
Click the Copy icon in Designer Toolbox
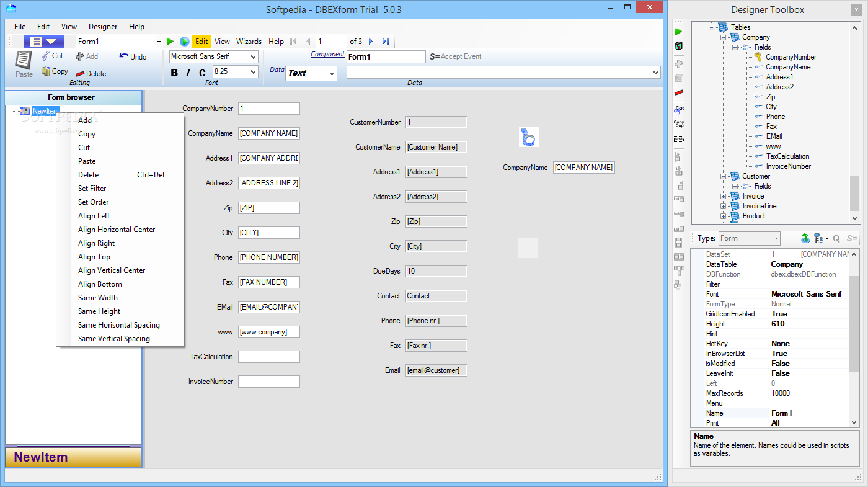[x=679, y=123]
